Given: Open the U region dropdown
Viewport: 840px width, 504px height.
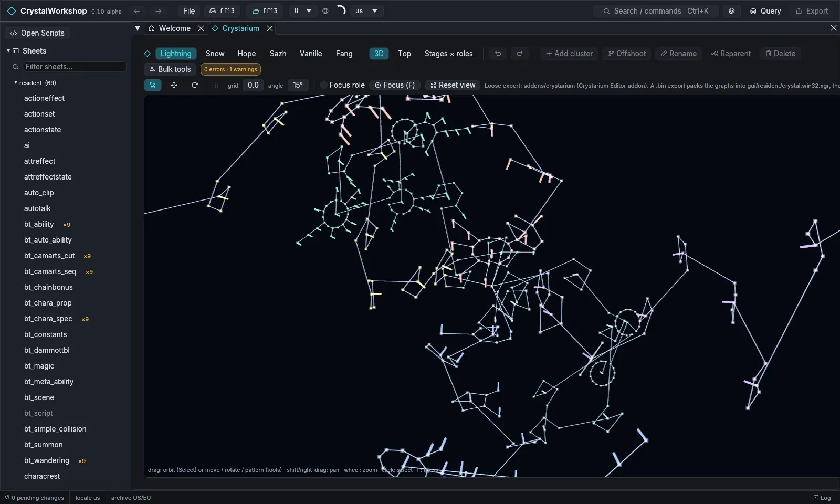Looking at the screenshot, I should (302, 11).
